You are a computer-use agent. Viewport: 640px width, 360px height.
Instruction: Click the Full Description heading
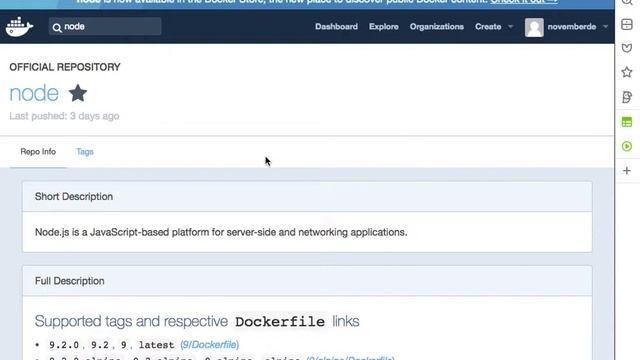(70, 281)
